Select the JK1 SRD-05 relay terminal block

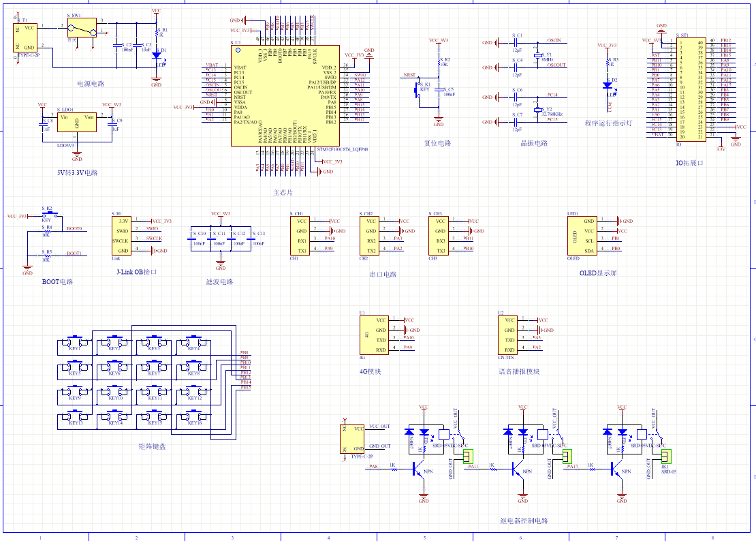point(666,456)
